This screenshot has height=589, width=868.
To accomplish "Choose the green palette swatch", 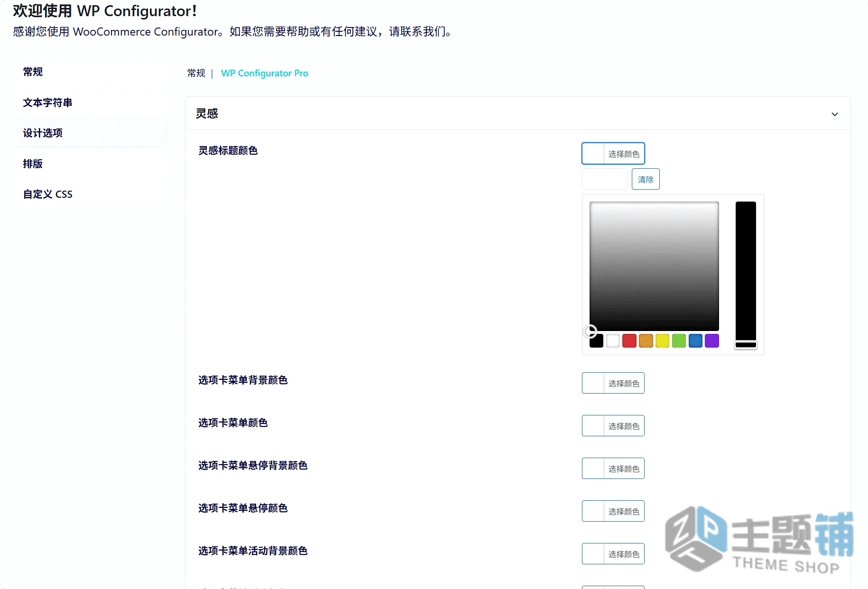I will click(x=679, y=341).
